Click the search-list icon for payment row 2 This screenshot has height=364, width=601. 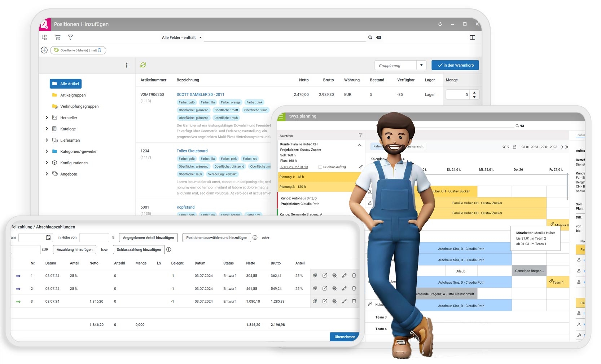pos(334,289)
